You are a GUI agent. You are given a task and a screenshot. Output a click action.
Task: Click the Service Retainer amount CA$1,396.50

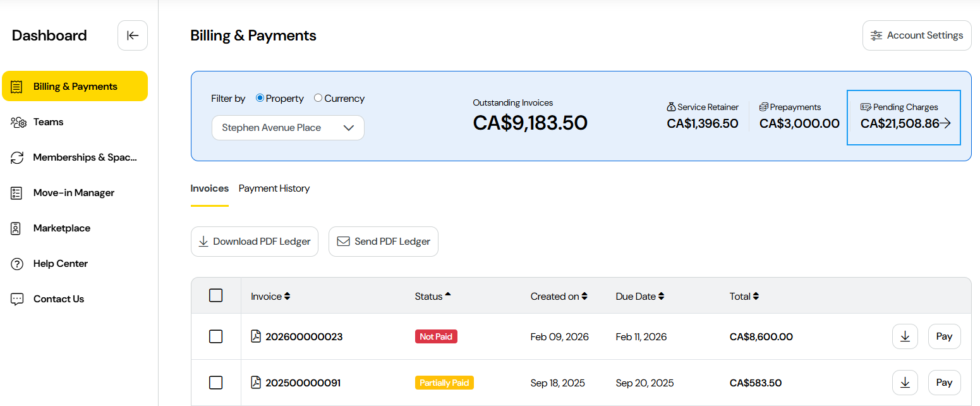703,123
